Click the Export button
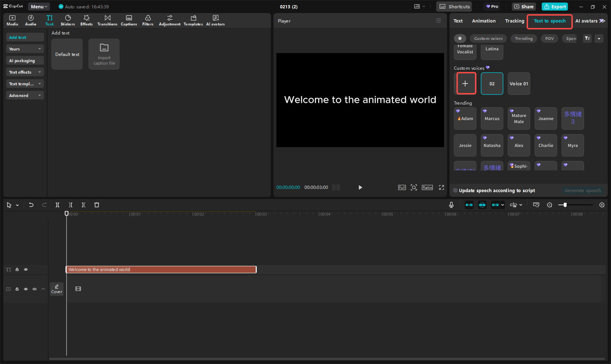The width and height of the screenshot is (611, 364). pos(555,7)
